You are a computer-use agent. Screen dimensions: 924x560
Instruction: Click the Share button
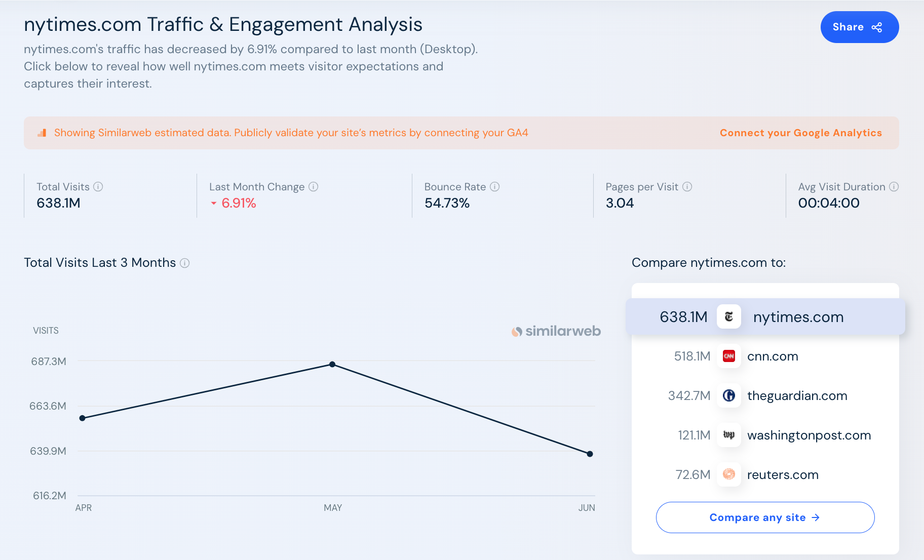pos(859,27)
